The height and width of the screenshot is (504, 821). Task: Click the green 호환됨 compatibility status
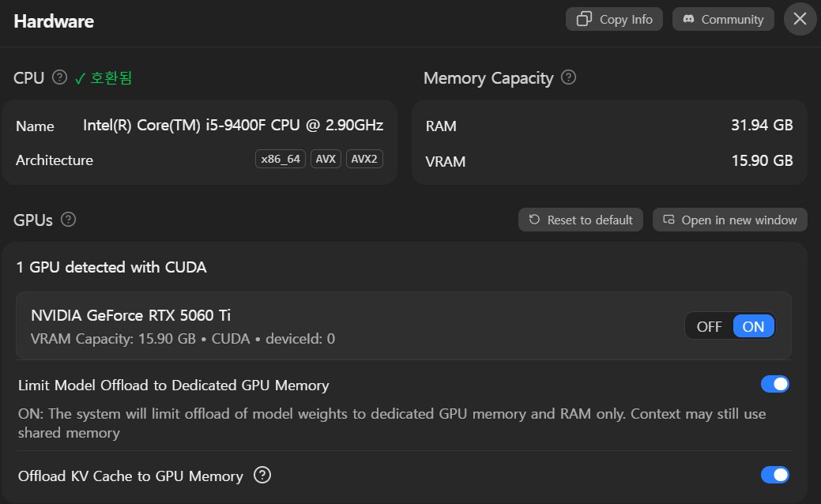[x=104, y=78]
